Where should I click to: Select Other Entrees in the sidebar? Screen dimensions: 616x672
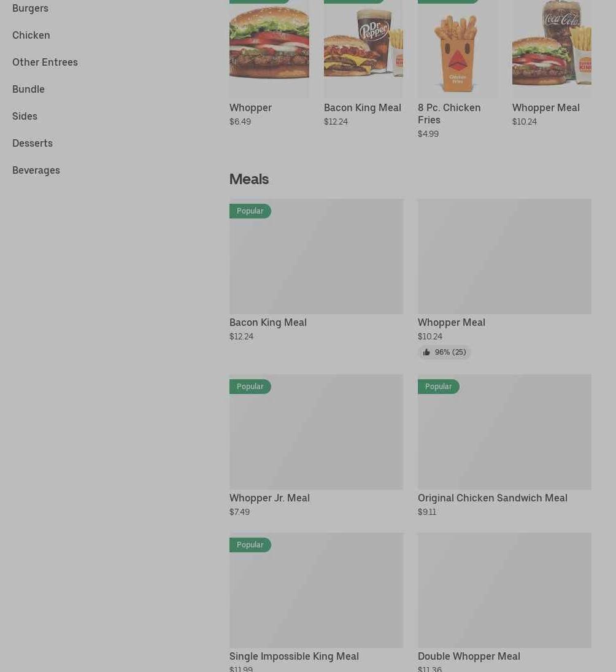coord(45,62)
